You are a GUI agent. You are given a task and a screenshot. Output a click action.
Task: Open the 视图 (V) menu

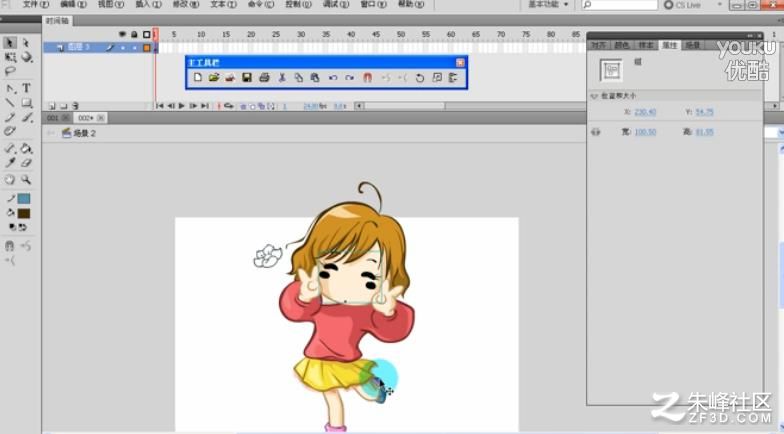click(x=110, y=4)
